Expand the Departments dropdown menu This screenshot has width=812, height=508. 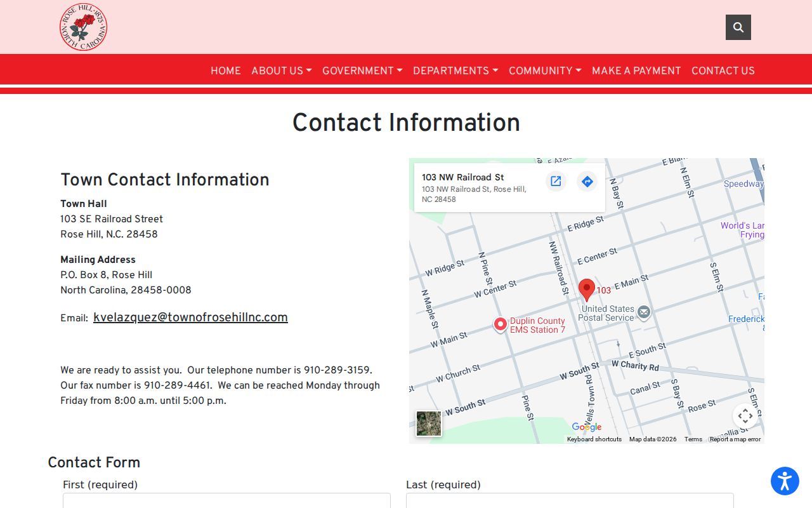455,70
